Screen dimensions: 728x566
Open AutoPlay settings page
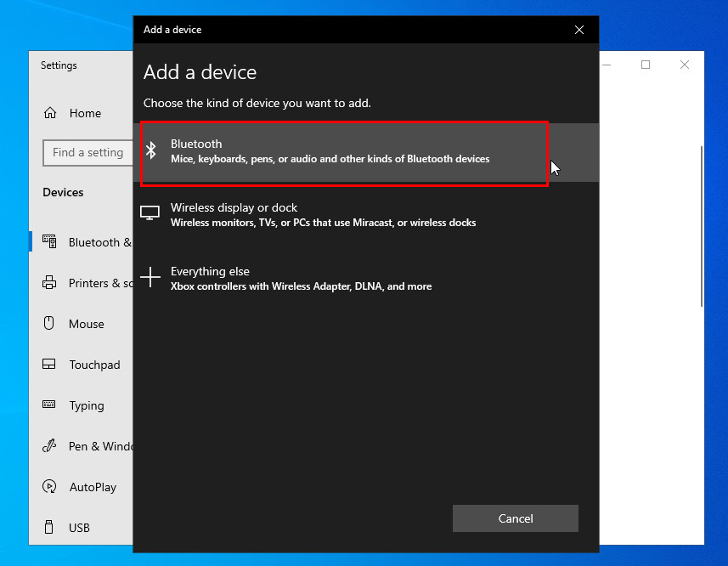pos(81,487)
